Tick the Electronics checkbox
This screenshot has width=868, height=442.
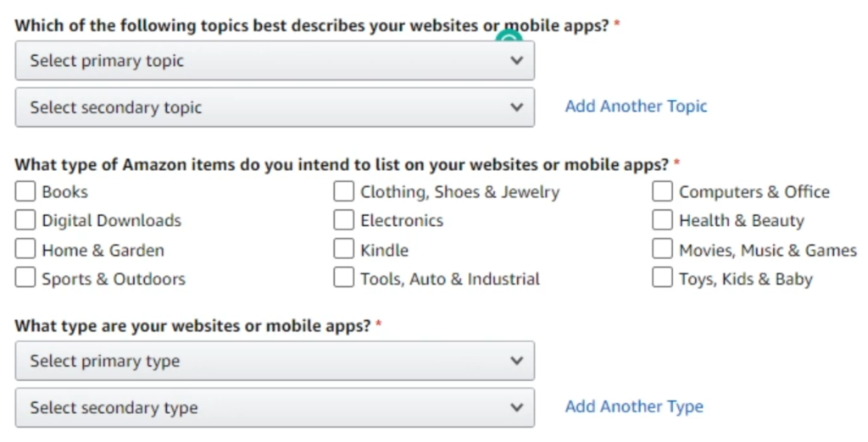(x=343, y=221)
